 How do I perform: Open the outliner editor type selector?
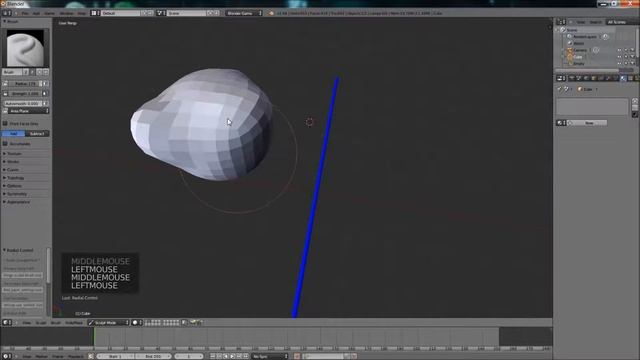[x=561, y=22]
